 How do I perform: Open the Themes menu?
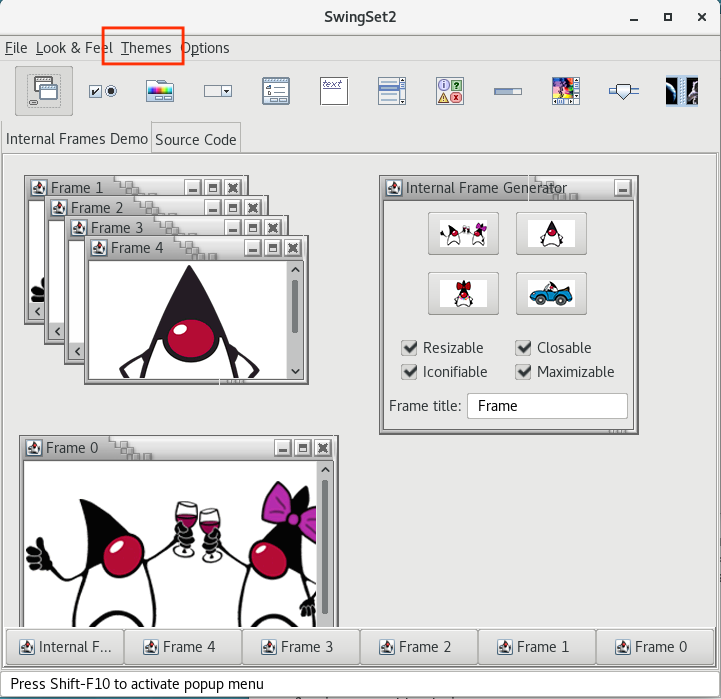pos(146,48)
